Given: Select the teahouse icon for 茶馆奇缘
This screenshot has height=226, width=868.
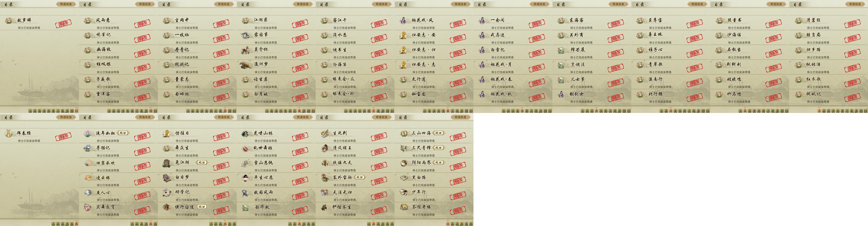Looking at the screenshot, I should (x=404, y=207).
